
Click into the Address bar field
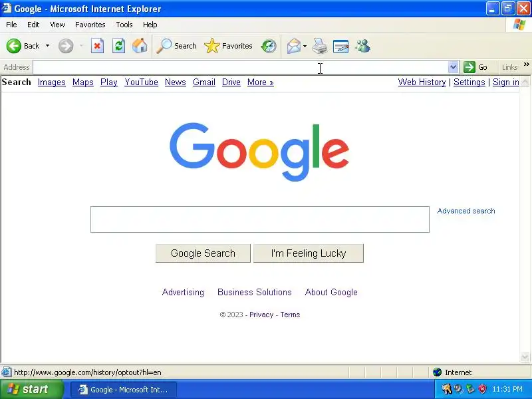pyautogui.click(x=240, y=67)
